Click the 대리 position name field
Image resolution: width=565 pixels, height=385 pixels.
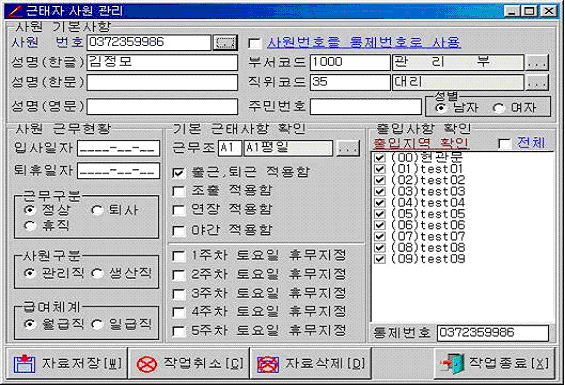pyautogui.click(x=458, y=83)
